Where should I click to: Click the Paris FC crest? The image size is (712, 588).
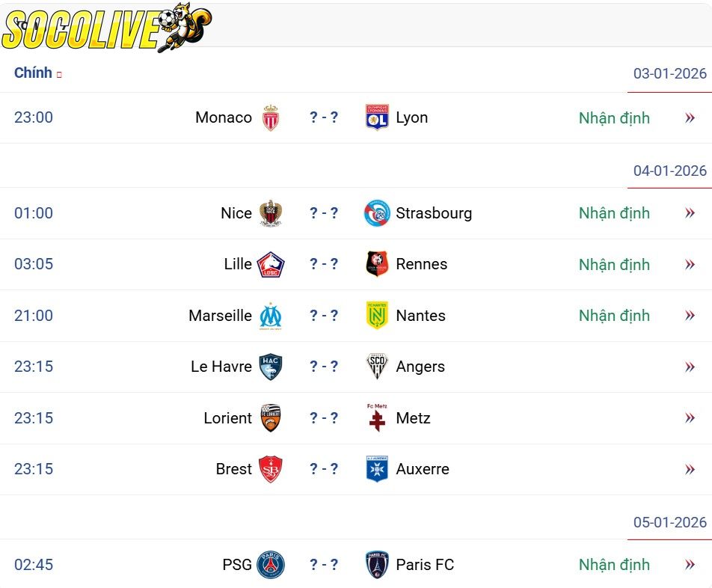377,565
